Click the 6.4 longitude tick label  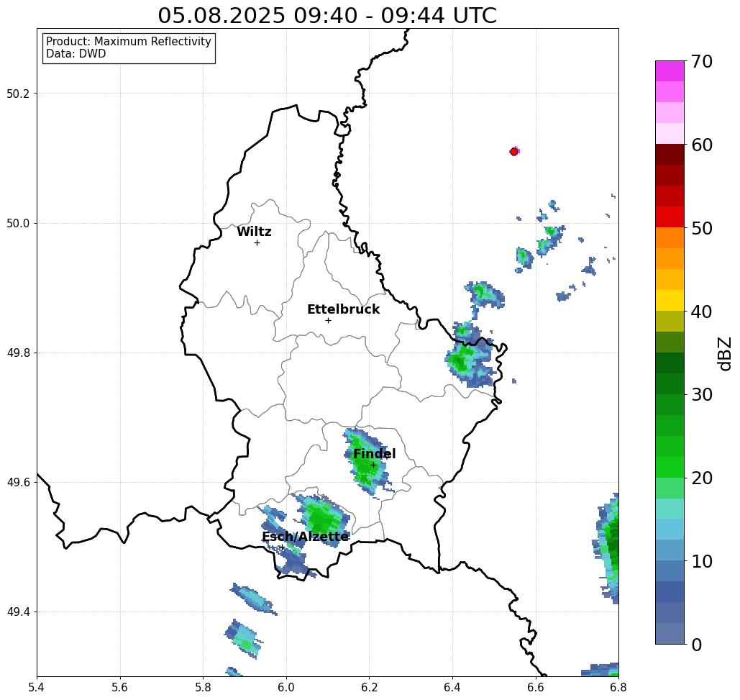(x=452, y=687)
